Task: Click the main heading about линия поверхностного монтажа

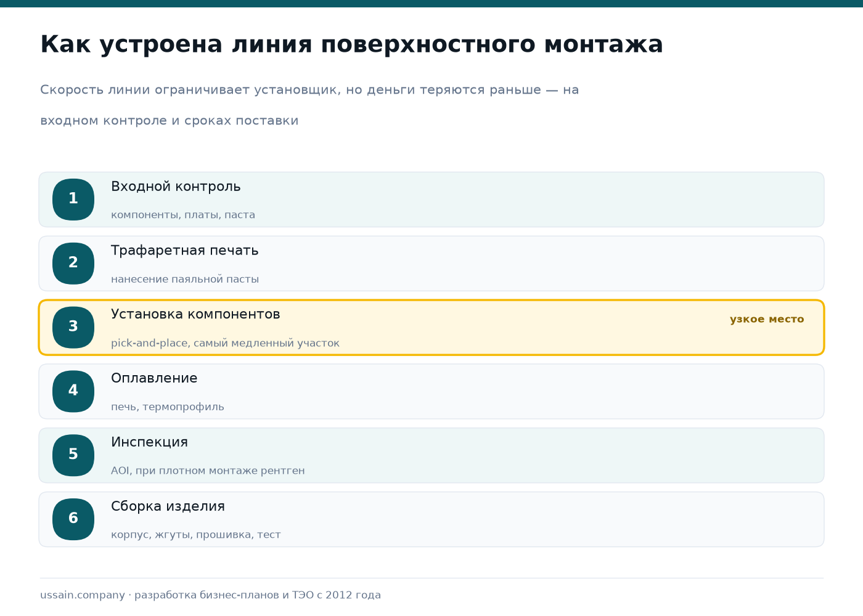Action: tap(351, 44)
